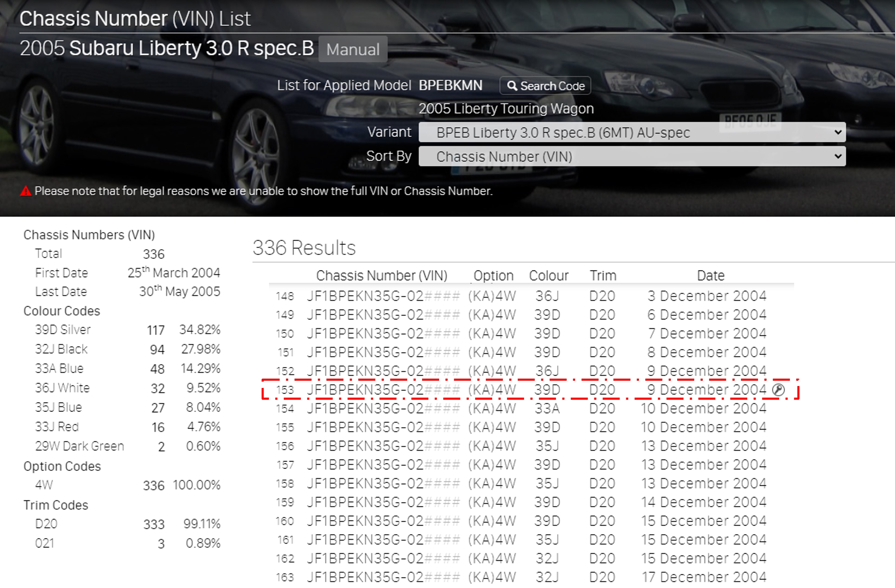The width and height of the screenshot is (895, 588).
Task: Click the 29W Dark Green colour entry
Action: [79, 446]
